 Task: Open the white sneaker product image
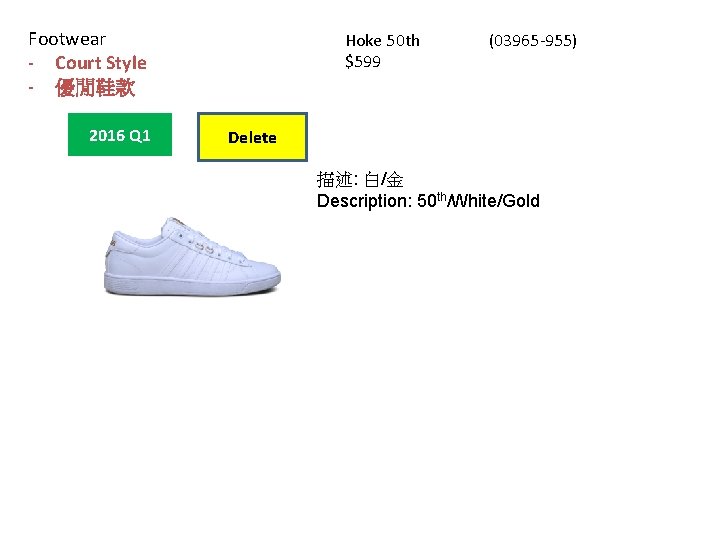[x=192, y=257]
